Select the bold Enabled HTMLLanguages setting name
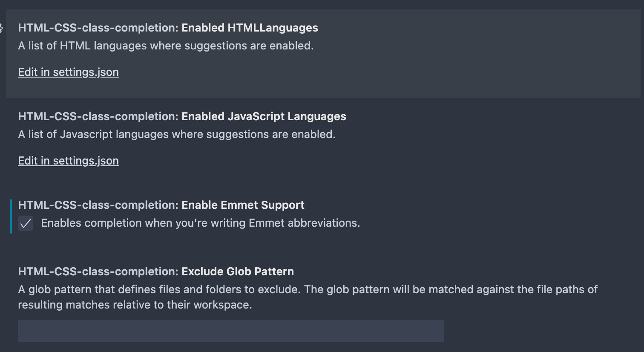Screen dimensions: 644x352 (250, 28)
